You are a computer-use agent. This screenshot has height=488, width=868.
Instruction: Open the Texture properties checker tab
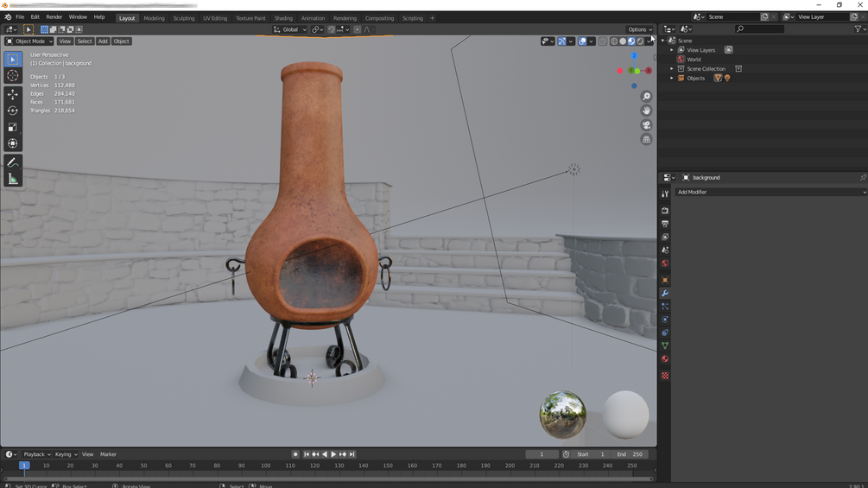tap(665, 376)
